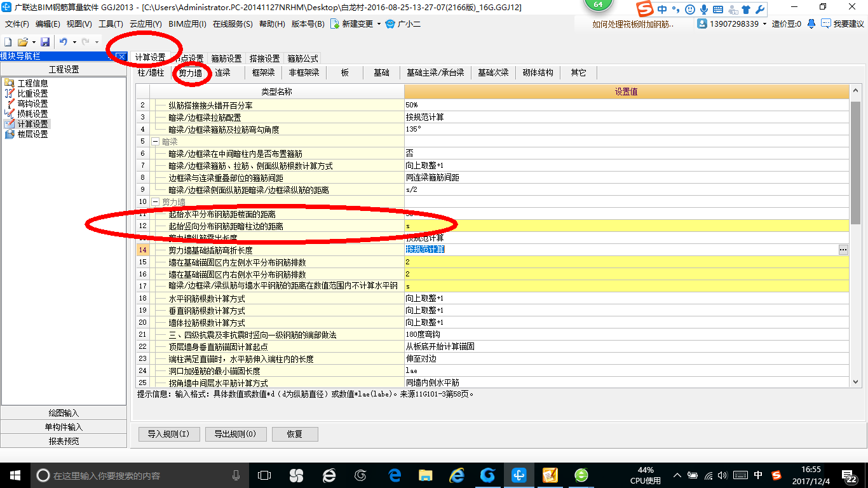Open the account 13907298339 dropdown
This screenshot has width=868, height=488.
764,24
